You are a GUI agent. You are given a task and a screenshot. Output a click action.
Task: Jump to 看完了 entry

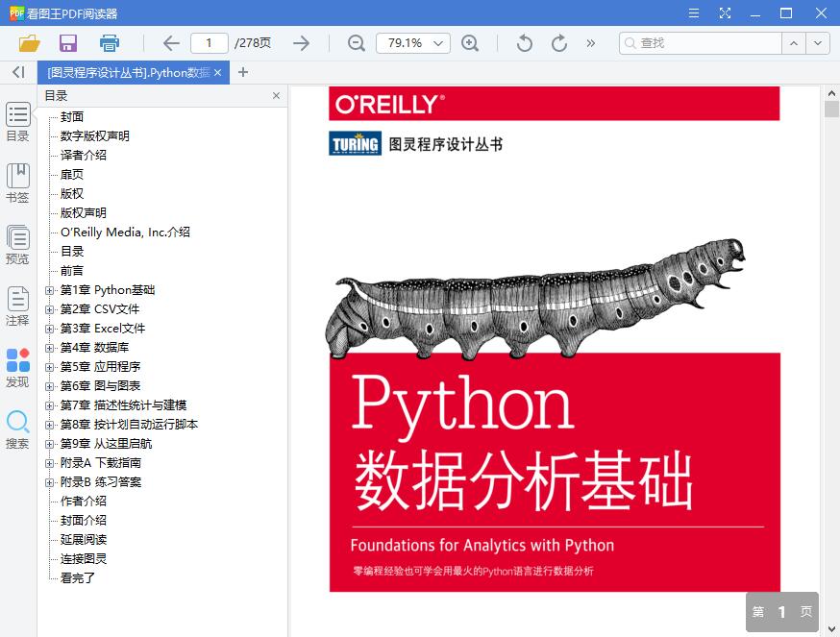pos(78,578)
